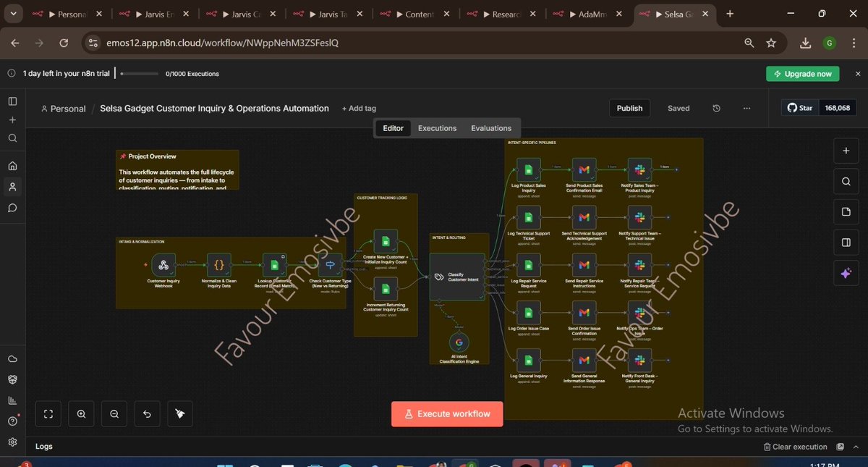The image size is (868, 467).
Task: Open the Personal project breadcrumb link
Action: 63,109
